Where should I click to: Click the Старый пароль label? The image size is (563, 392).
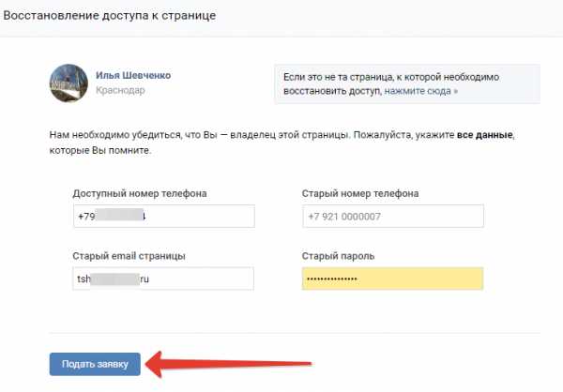click(338, 256)
